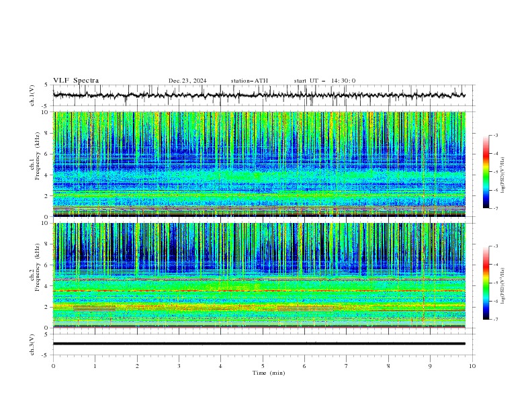Viewport: 532px width, 411px height.
Task: Click the lower color bar log(PSD) label
Action: (x=503, y=286)
